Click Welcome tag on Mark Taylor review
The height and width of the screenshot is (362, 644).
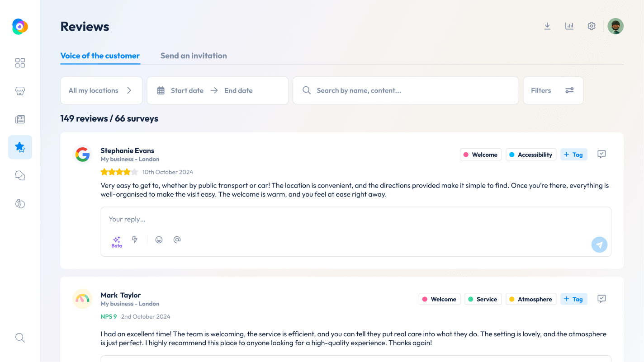tap(440, 299)
